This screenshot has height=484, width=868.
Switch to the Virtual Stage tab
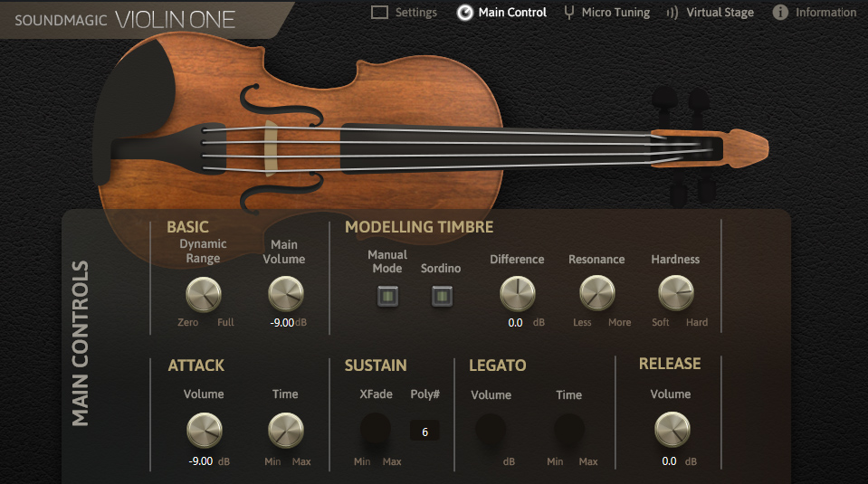720,13
